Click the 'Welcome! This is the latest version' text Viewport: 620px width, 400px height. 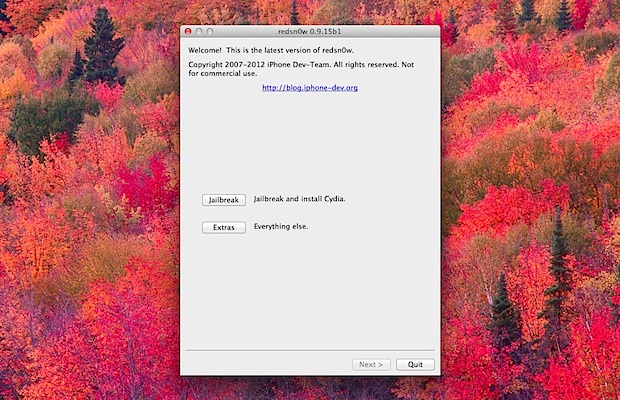click(271, 50)
